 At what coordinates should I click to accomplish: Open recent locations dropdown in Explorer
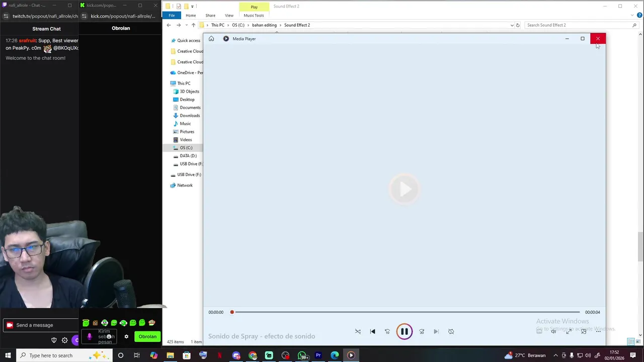(187, 25)
